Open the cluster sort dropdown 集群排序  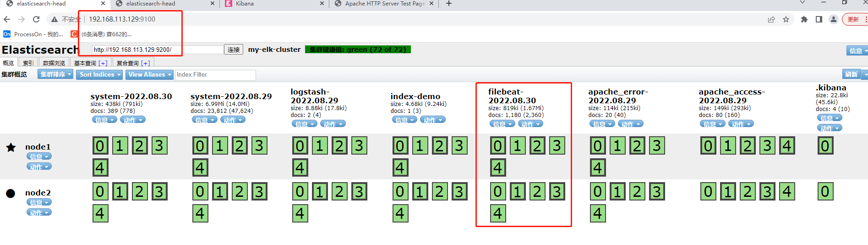(x=55, y=75)
